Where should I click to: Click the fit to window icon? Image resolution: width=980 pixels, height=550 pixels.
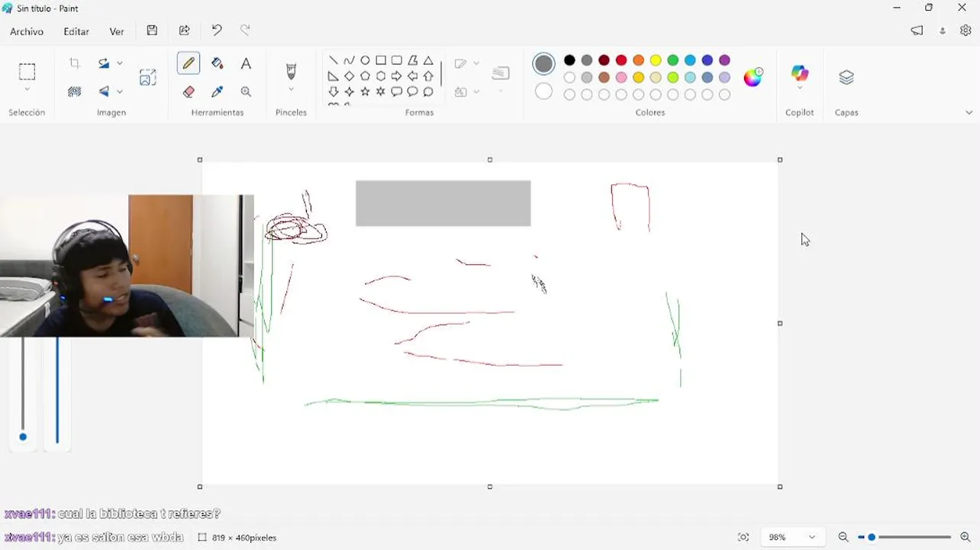click(x=743, y=537)
